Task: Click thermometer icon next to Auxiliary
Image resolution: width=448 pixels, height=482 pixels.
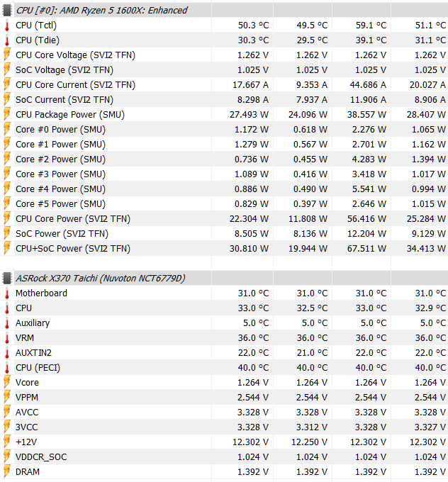Action: pos(7,323)
